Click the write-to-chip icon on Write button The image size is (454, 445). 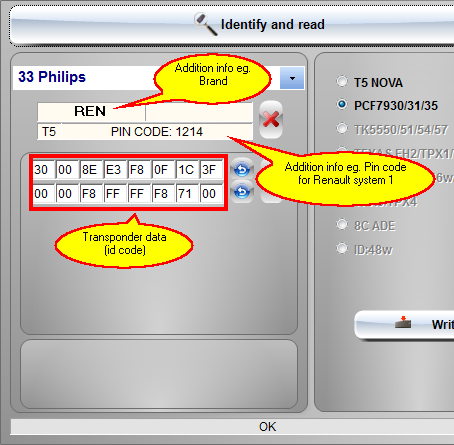pyautogui.click(x=403, y=323)
